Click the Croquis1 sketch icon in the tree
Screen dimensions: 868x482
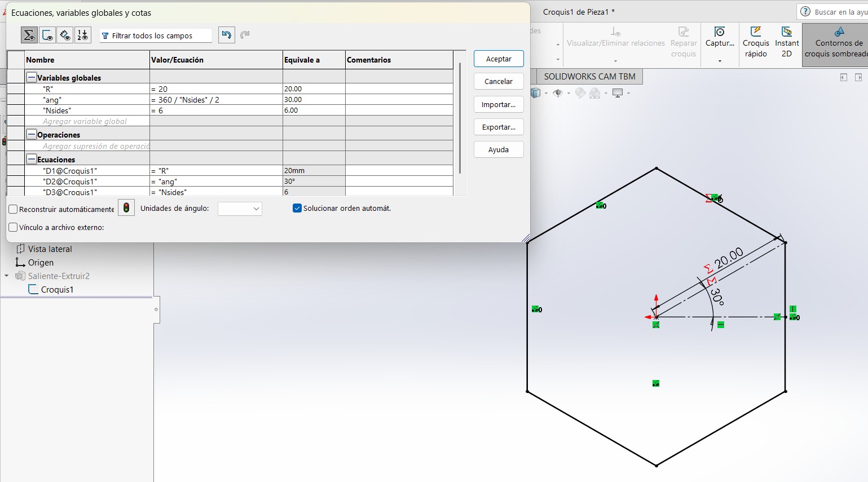(33, 289)
